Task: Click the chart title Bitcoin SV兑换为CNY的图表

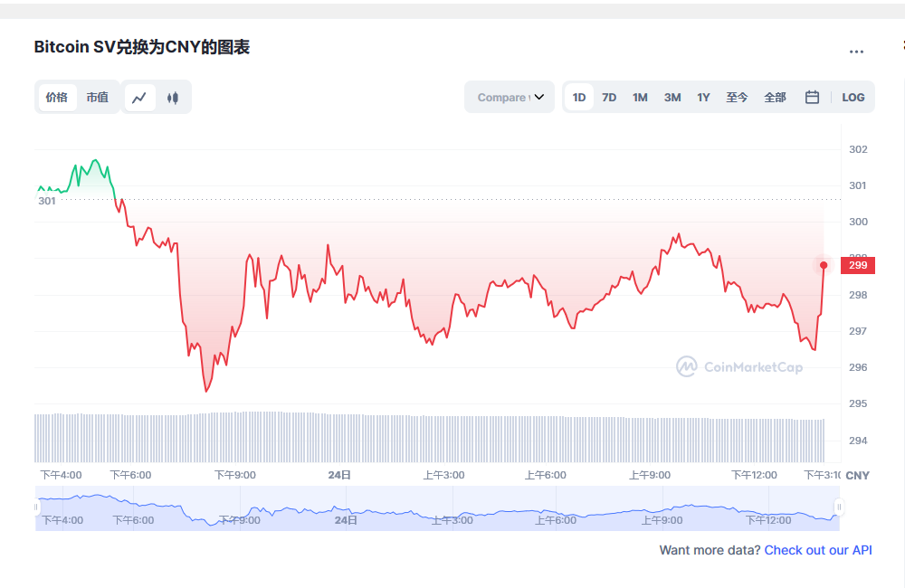Action: 142,47
